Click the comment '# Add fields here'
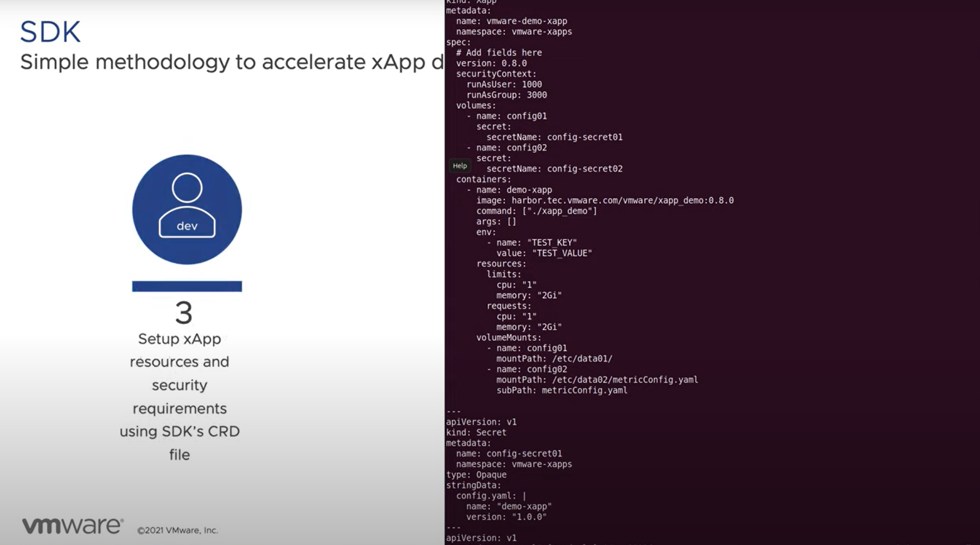The image size is (980, 545). [499, 53]
